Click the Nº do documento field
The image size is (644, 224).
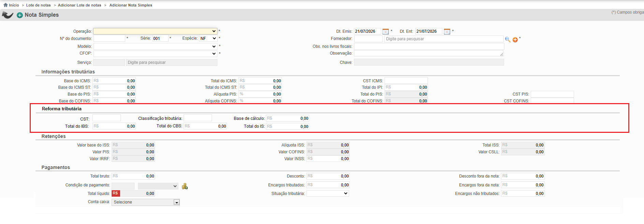109,39
